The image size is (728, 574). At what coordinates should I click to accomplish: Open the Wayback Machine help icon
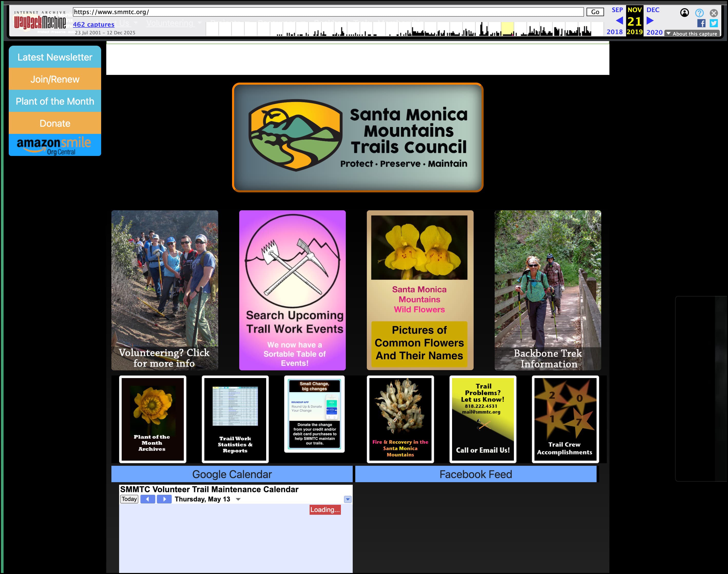click(700, 13)
